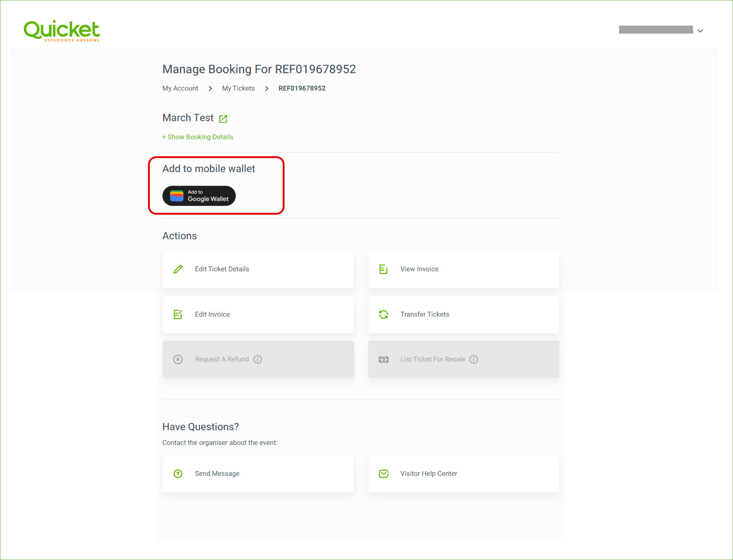Screen dimensions: 733x560
Task: Click the Visitor Help Center label
Action: pyautogui.click(x=428, y=474)
